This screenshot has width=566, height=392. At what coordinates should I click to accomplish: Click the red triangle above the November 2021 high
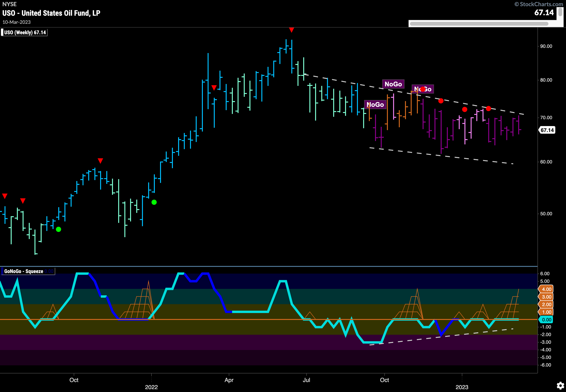pos(100,161)
